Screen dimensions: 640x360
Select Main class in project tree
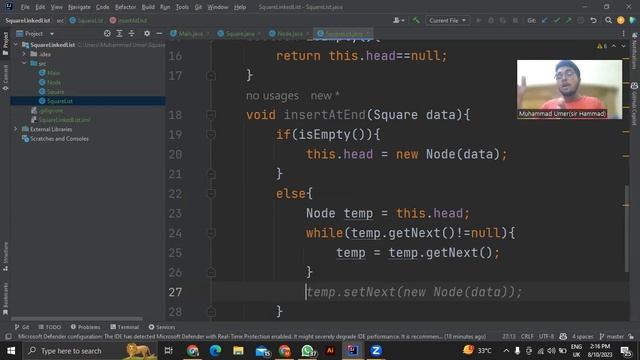coord(49,73)
